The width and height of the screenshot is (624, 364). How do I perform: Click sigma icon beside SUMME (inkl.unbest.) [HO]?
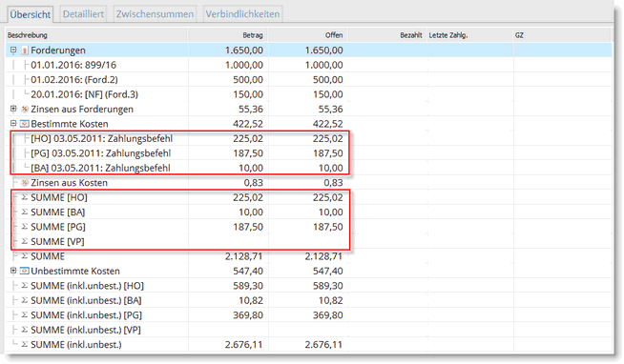point(25,285)
